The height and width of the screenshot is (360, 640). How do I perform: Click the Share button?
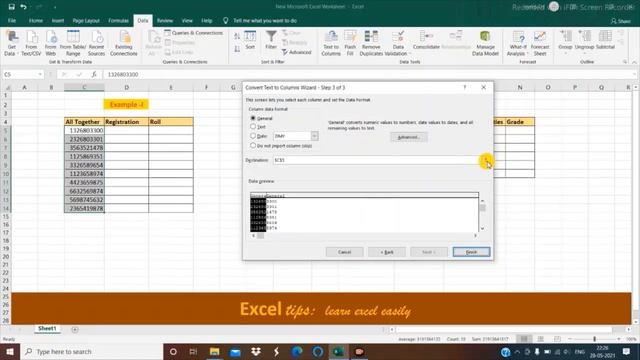point(621,21)
